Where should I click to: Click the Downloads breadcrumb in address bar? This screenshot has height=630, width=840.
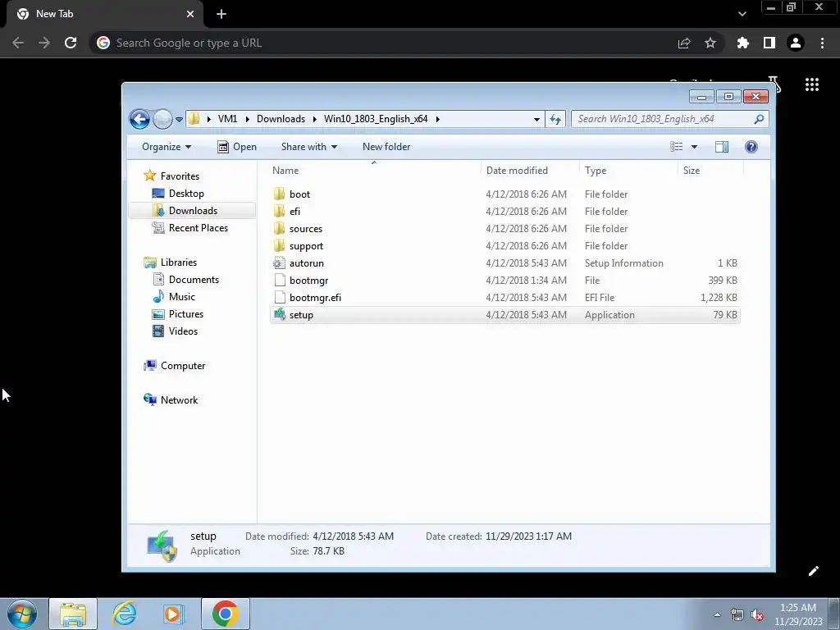coord(281,119)
